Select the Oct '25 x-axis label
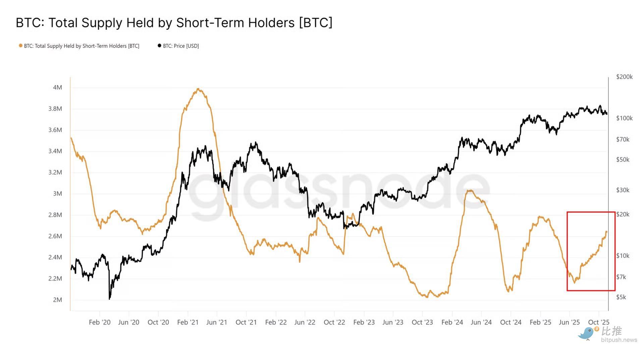This screenshot has width=644, height=349. pos(599,322)
